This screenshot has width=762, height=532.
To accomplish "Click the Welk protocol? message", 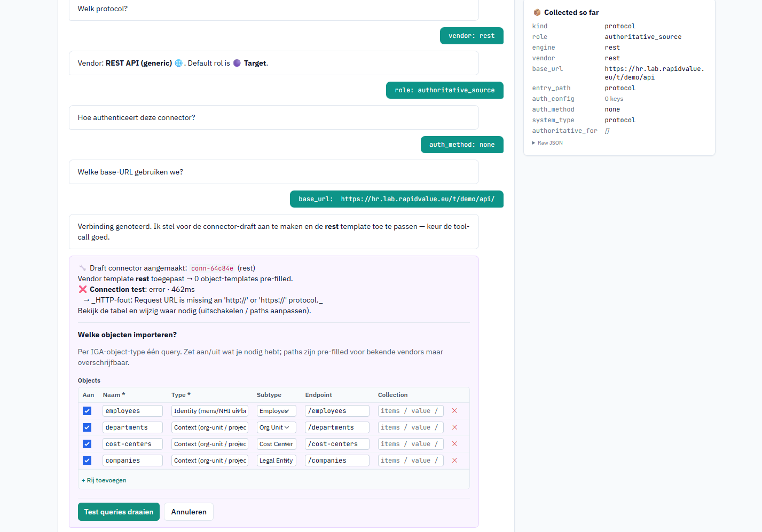I will tap(273, 9).
